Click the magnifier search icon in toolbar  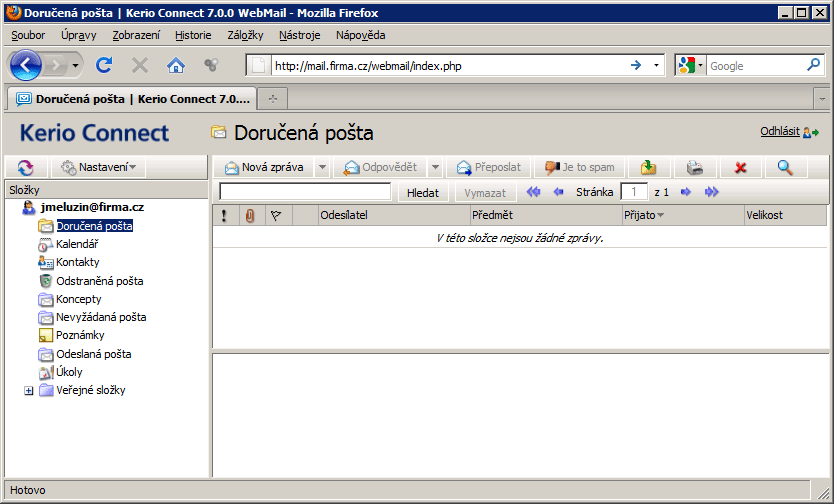pyautogui.click(x=785, y=167)
